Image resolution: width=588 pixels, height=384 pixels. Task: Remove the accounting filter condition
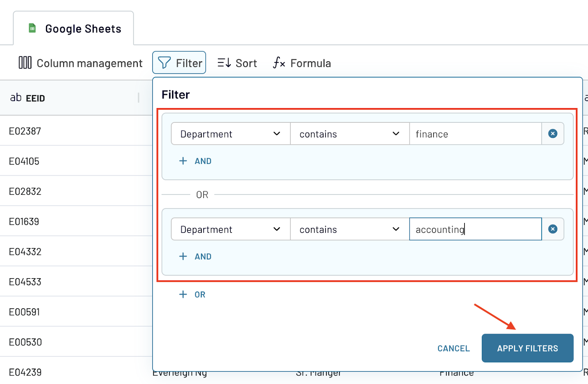point(552,229)
